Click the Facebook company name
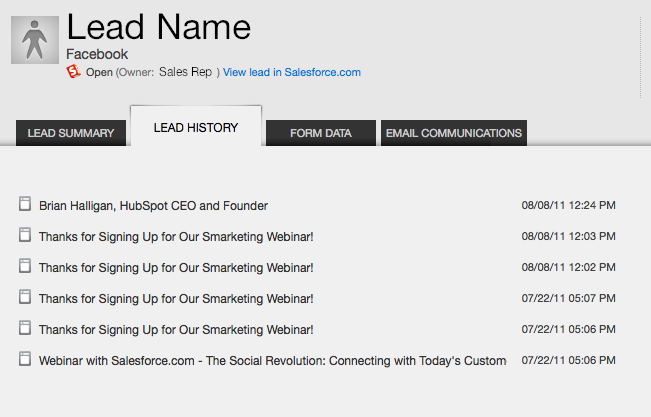Viewport: 651px width, 417px height. tap(97, 54)
